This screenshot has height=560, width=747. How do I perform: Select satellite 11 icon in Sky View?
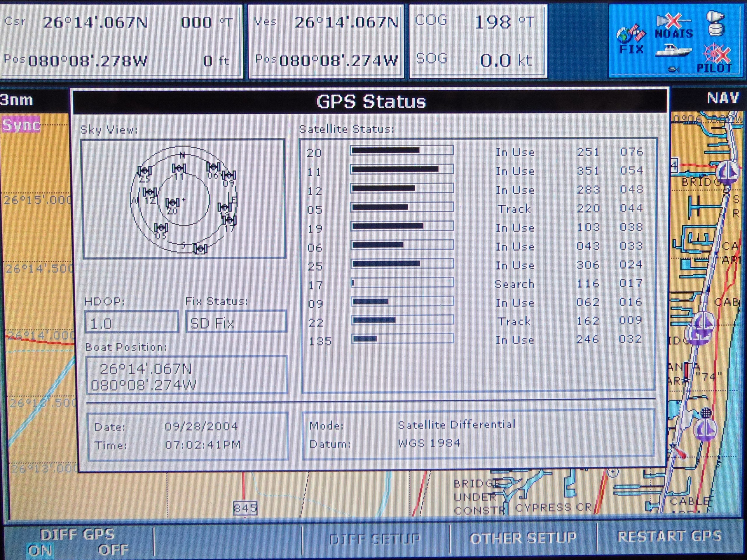click(179, 169)
